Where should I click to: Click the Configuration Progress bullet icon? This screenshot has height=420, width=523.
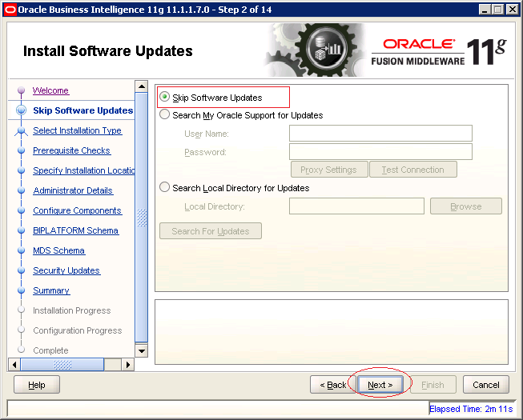click(x=21, y=330)
